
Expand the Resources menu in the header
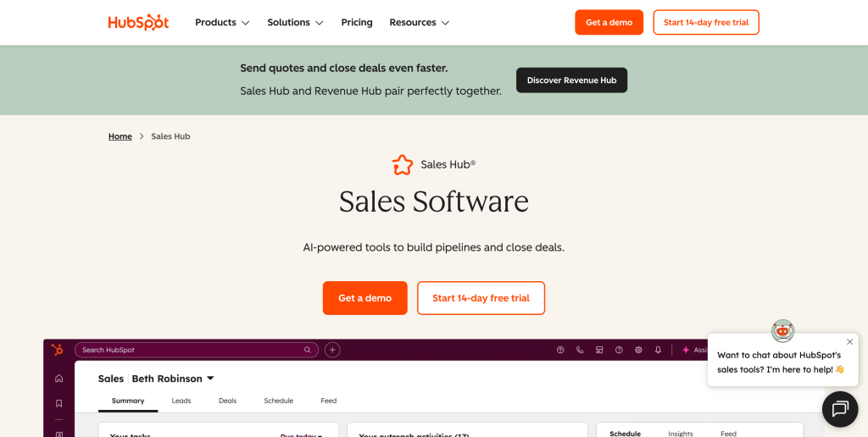pos(419,23)
